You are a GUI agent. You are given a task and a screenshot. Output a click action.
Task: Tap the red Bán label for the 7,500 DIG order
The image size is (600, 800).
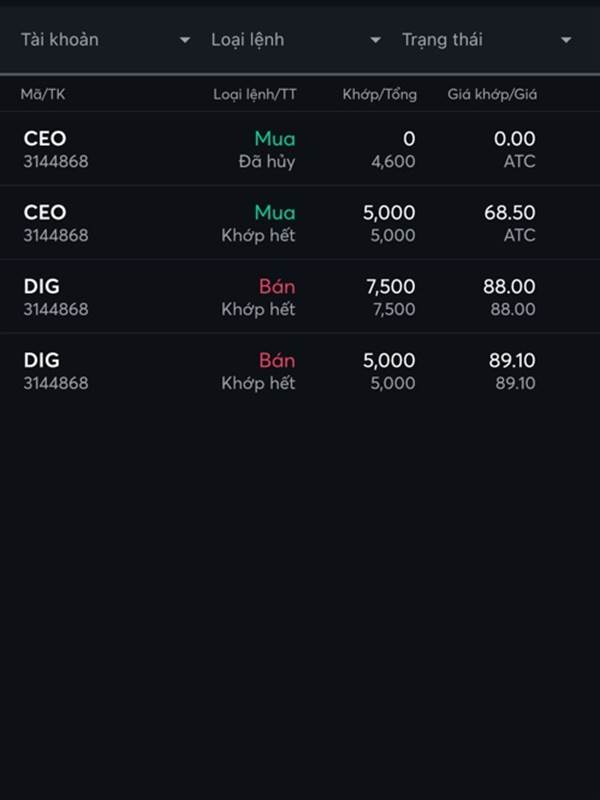(x=277, y=286)
